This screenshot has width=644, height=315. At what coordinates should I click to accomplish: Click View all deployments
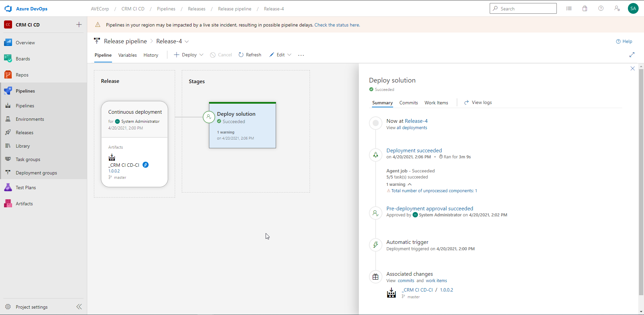coord(407,127)
